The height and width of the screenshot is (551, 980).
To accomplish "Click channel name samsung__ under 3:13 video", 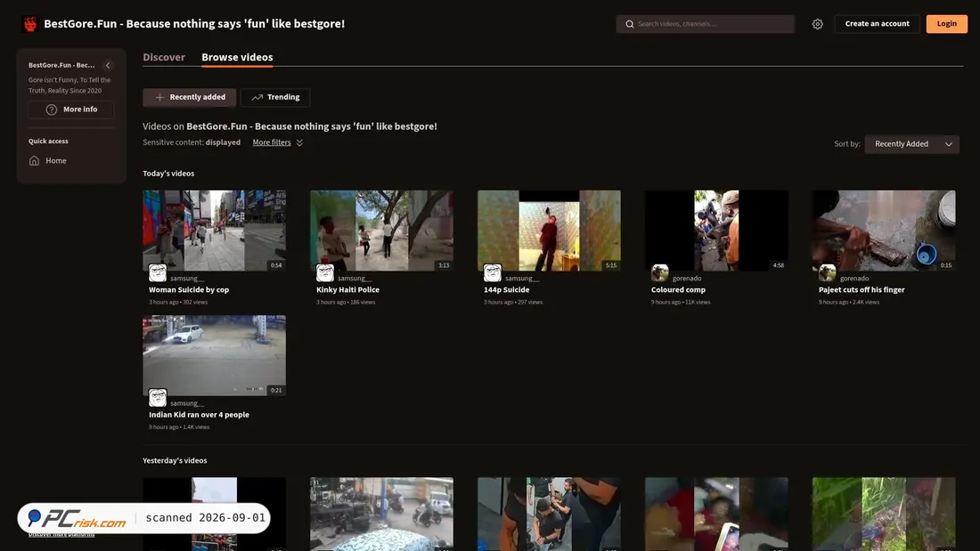I will (355, 279).
